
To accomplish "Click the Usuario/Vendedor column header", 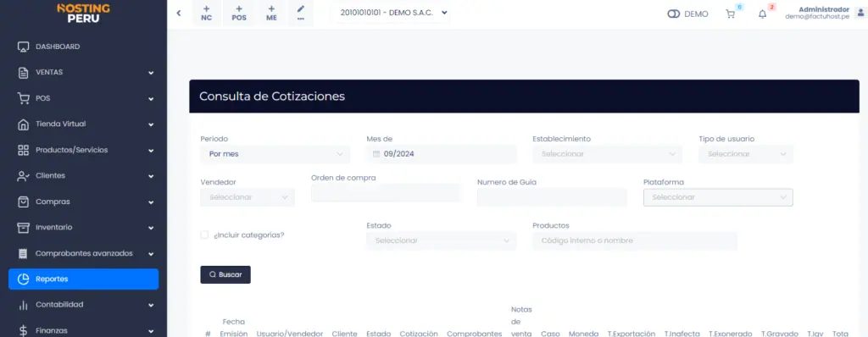I will pyautogui.click(x=290, y=334).
